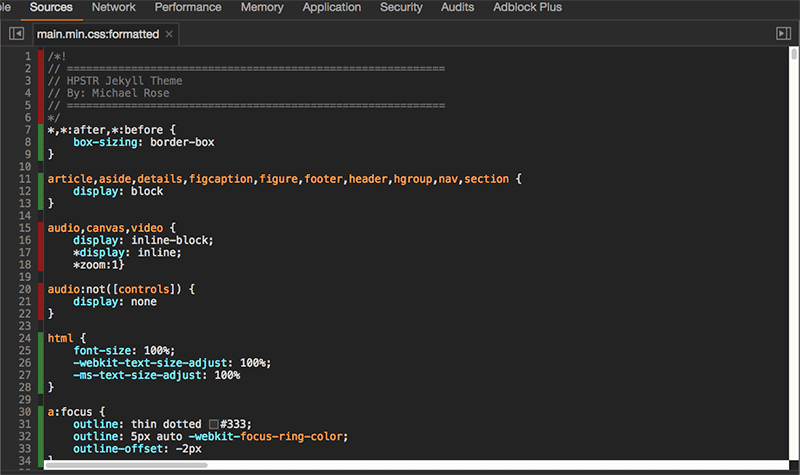Click '-webkit-focus-ring-color;' value
The height and width of the screenshot is (475, 800).
268,436
